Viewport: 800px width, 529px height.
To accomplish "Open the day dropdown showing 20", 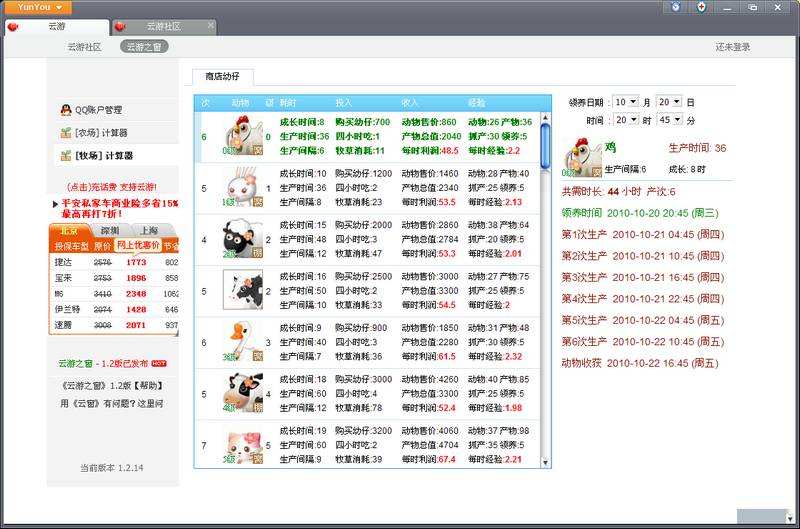I will (669, 102).
